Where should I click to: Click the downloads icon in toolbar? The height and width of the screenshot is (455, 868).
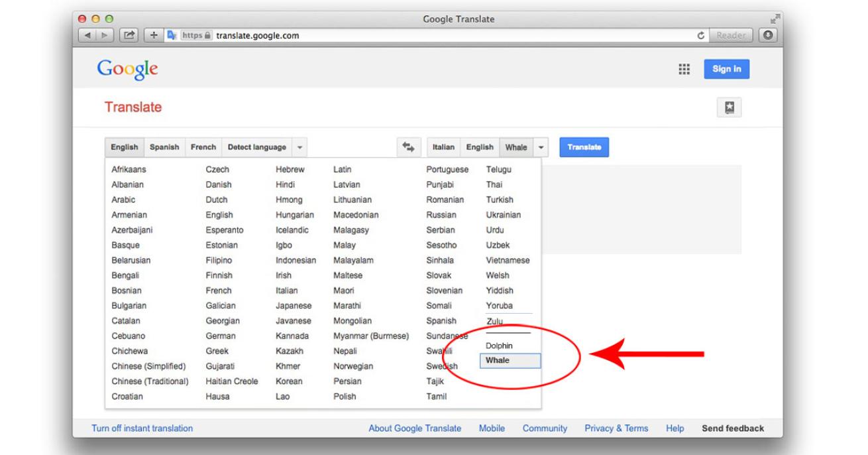click(769, 35)
